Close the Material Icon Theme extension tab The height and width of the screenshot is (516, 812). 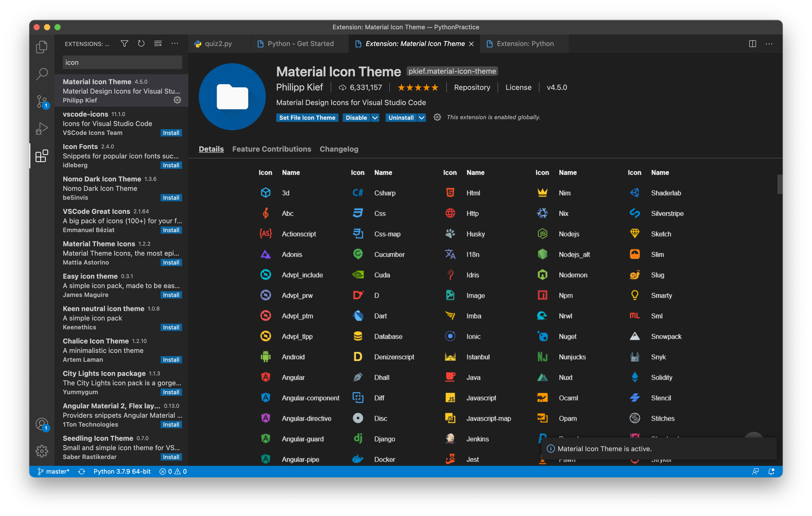[x=471, y=44]
